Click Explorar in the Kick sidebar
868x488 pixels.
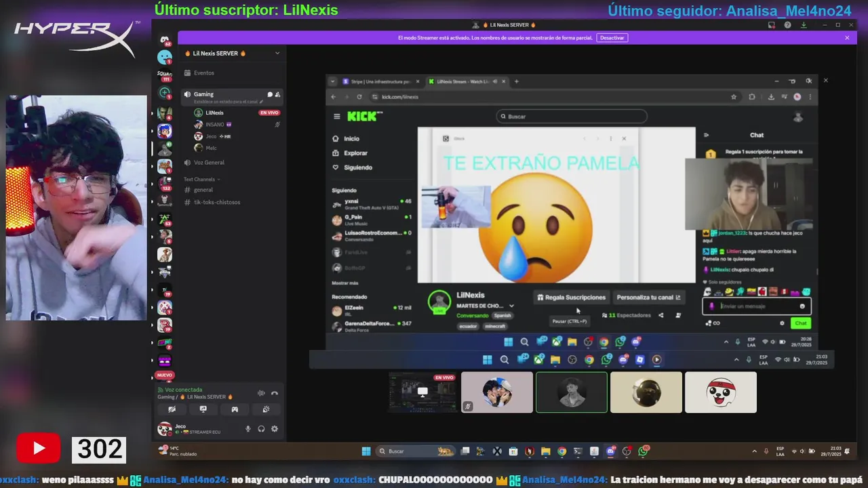pos(350,153)
